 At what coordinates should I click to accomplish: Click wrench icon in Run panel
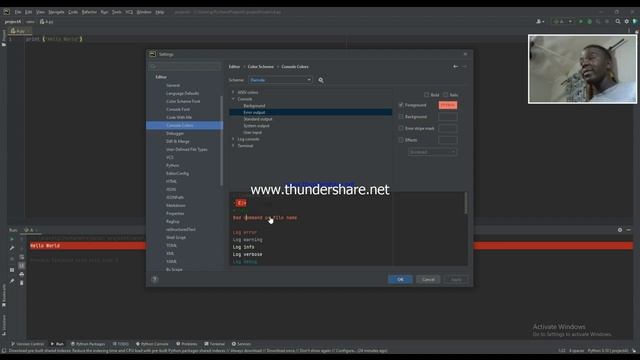pyautogui.click(x=12, y=248)
